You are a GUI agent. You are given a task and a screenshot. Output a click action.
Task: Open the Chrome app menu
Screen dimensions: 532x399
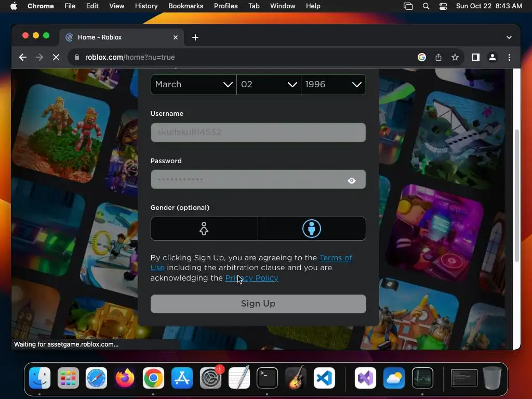point(41,6)
